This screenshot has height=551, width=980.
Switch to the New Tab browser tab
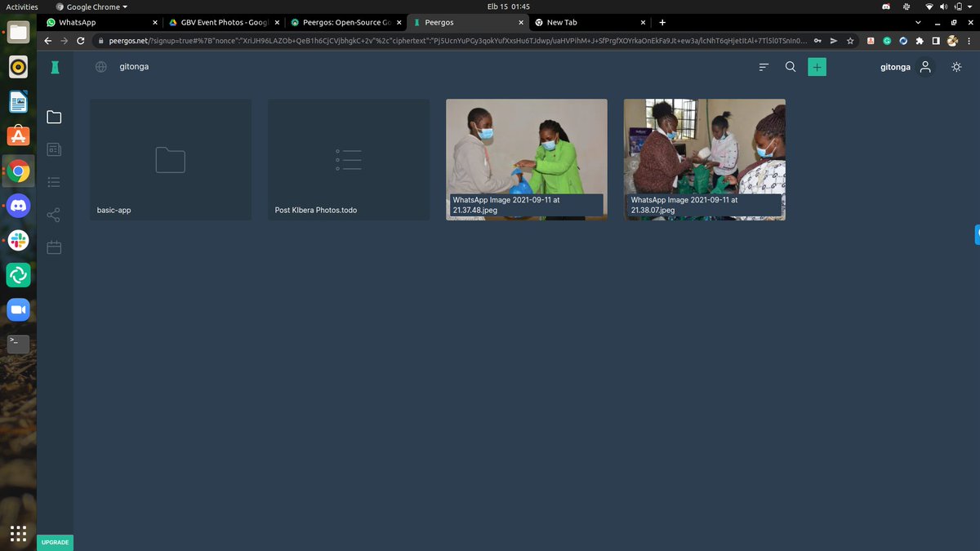pyautogui.click(x=588, y=22)
